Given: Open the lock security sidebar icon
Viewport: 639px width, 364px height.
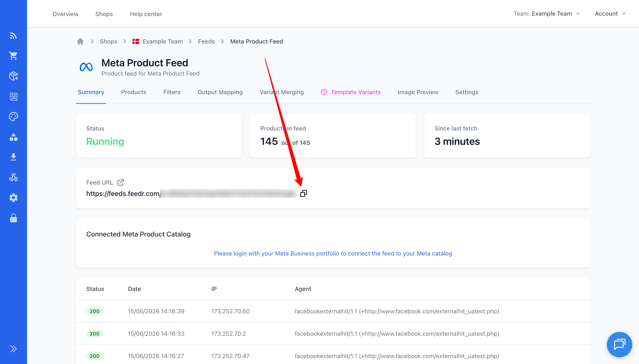Looking at the screenshot, I should (x=13, y=218).
